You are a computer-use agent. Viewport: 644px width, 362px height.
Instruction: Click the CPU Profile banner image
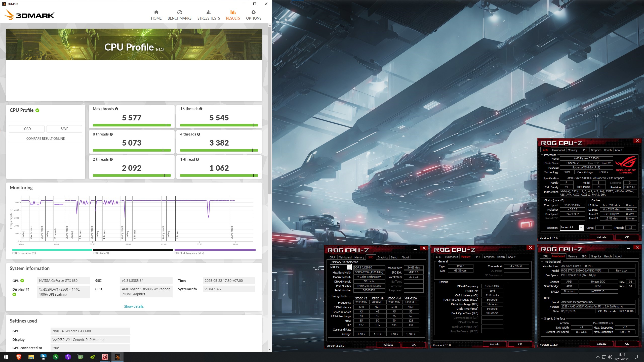pos(134,44)
